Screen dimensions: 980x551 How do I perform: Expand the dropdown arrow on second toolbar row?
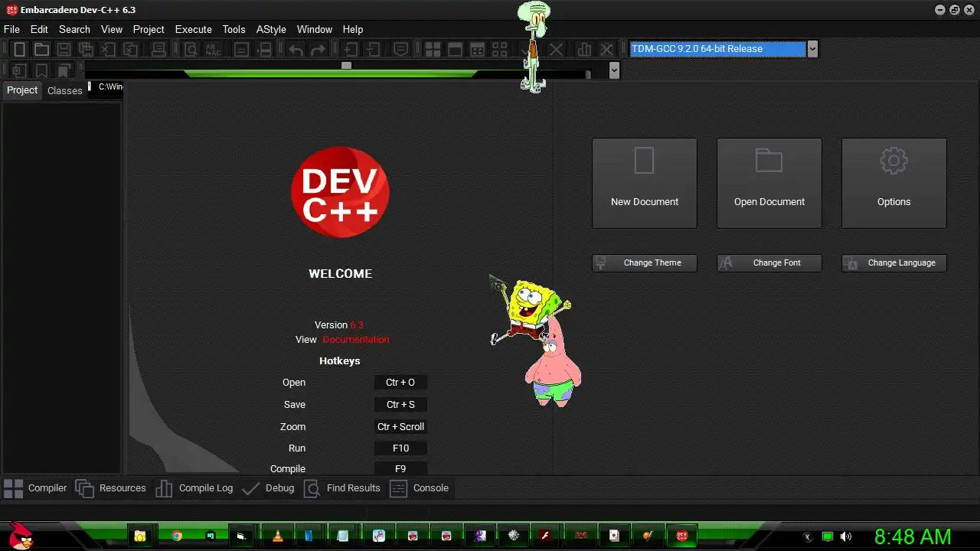coord(614,70)
